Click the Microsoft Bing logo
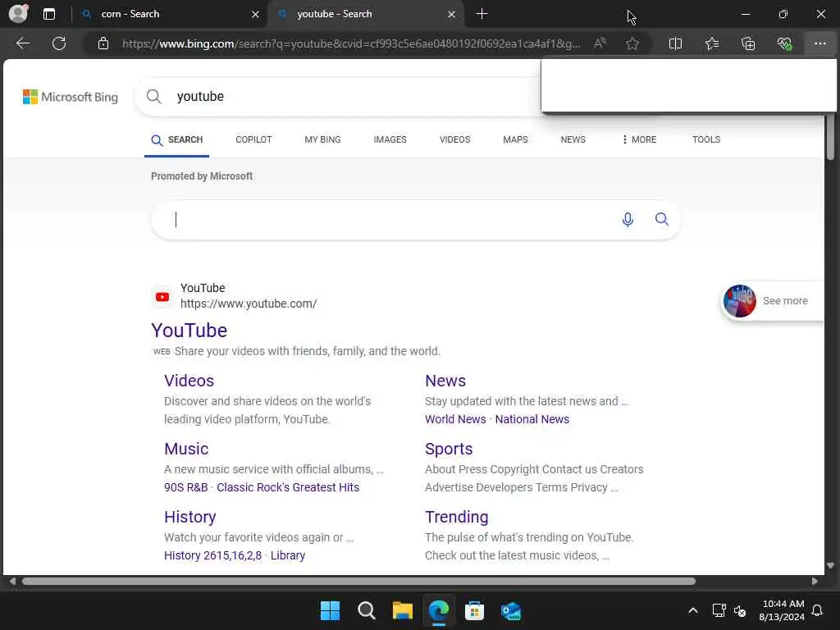840x630 pixels. click(71, 97)
